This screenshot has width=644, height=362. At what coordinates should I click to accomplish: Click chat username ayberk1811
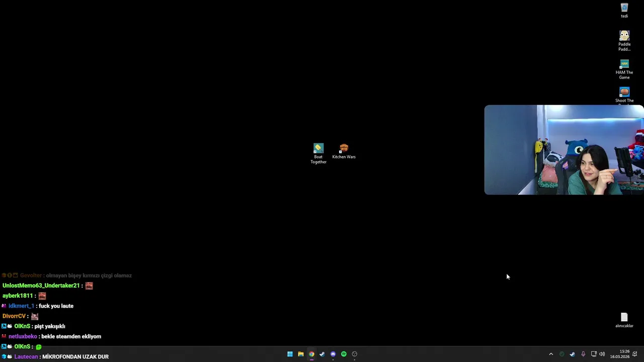click(18, 296)
